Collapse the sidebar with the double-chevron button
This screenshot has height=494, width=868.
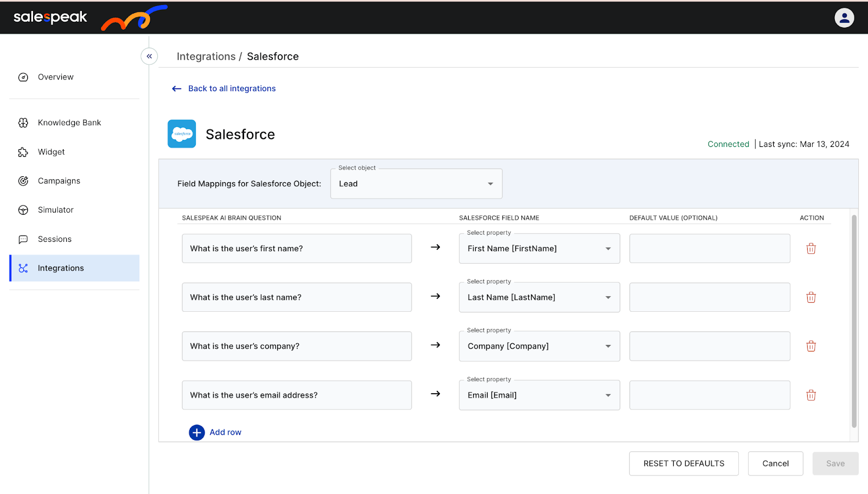[x=149, y=56]
